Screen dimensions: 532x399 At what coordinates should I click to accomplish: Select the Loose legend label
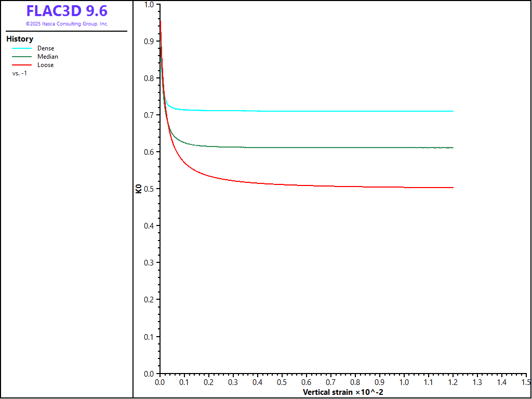(x=46, y=65)
